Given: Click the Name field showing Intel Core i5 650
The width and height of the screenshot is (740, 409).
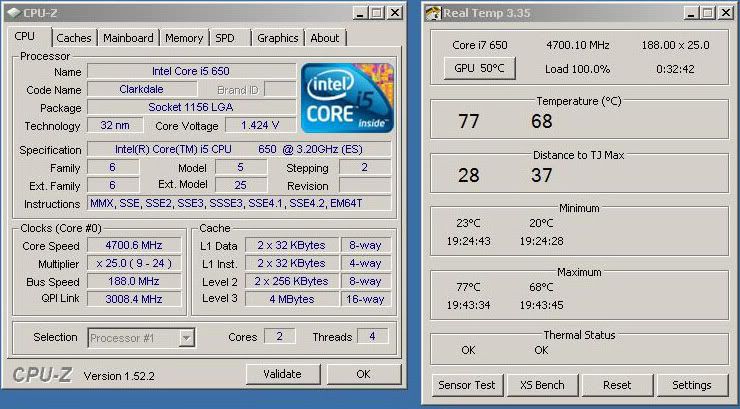Looking at the screenshot, I should 192,71.
